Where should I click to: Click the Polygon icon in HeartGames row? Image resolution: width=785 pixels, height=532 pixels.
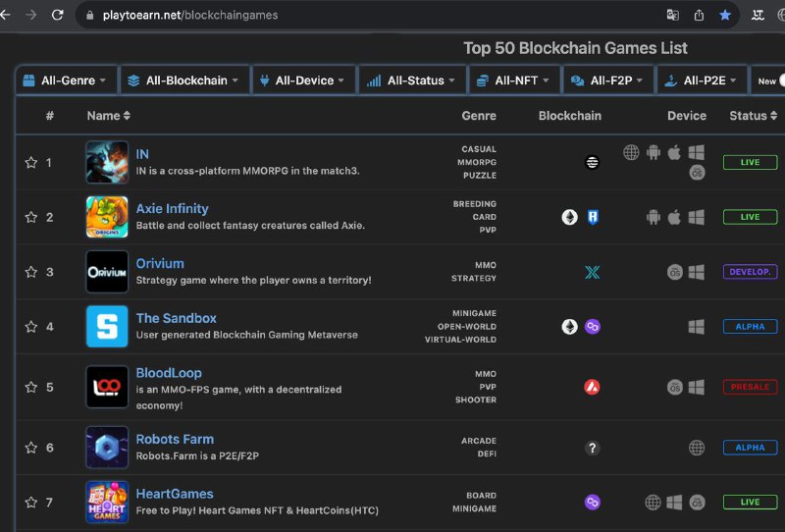pyautogui.click(x=593, y=502)
